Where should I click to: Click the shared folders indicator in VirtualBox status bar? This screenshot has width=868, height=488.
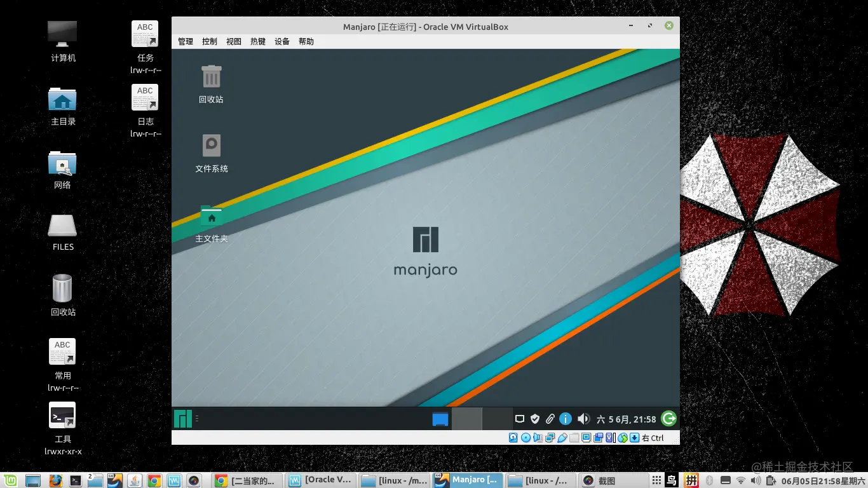574,438
